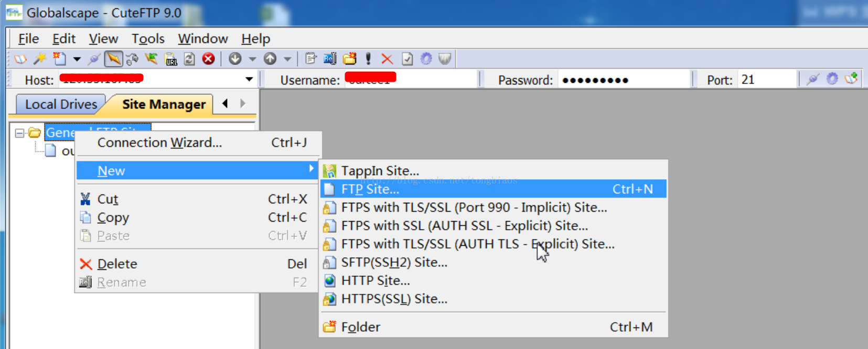
Task: Click the exclamation mark Execute icon
Action: pyautogui.click(x=368, y=59)
